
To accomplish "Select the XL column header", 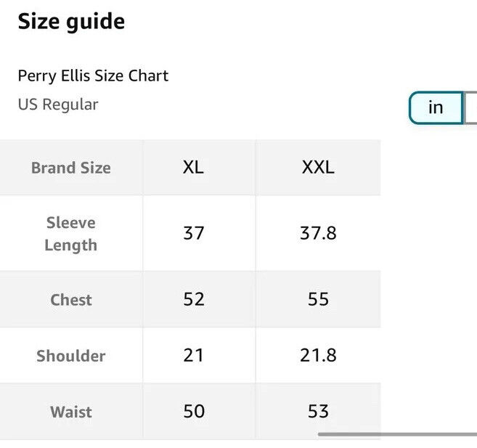I will (193, 167).
